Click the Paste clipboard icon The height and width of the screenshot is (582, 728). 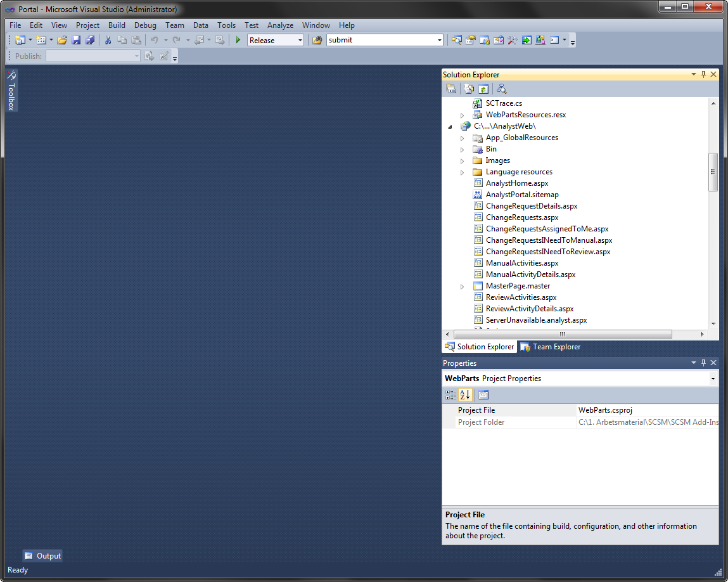tap(136, 41)
